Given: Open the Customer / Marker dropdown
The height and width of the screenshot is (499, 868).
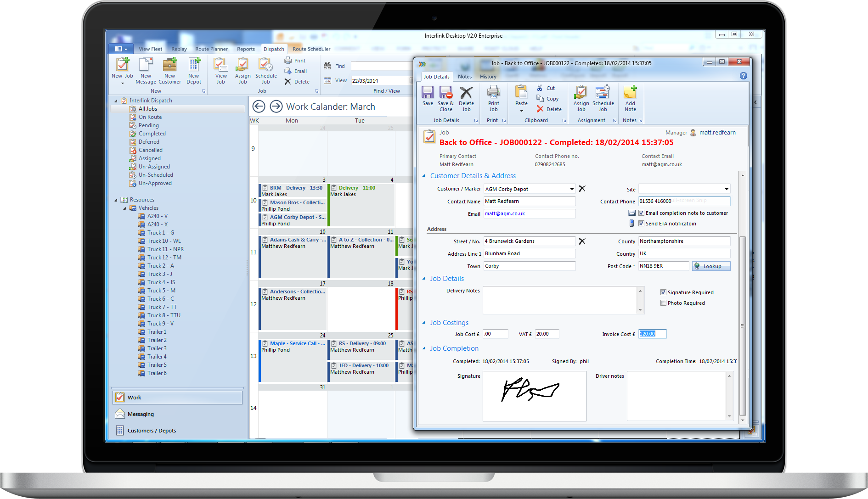Looking at the screenshot, I should pos(572,189).
